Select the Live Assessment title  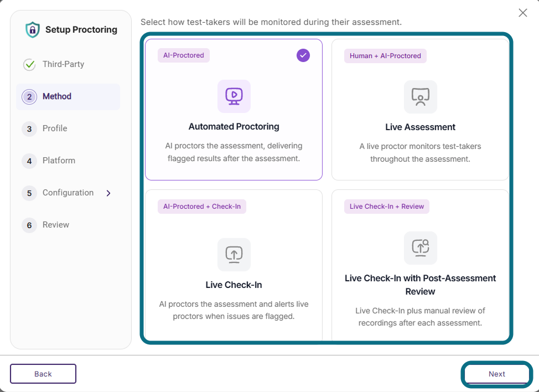point(420,127)
